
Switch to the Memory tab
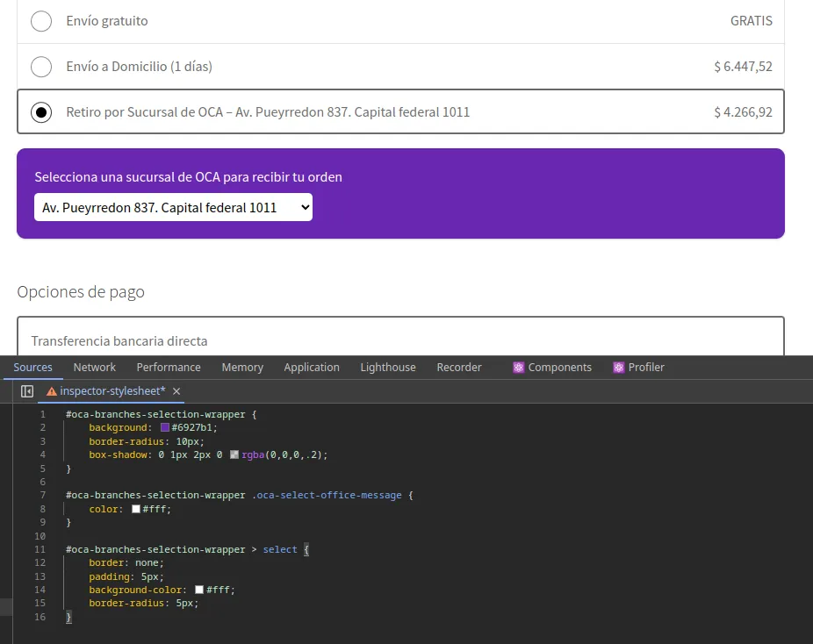(242, 367)
